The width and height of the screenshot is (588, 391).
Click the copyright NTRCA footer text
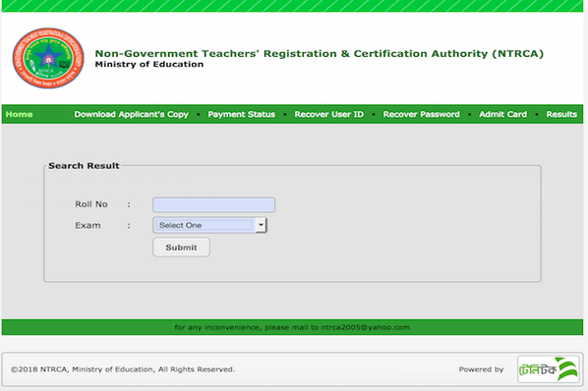(x=123, y=369)
